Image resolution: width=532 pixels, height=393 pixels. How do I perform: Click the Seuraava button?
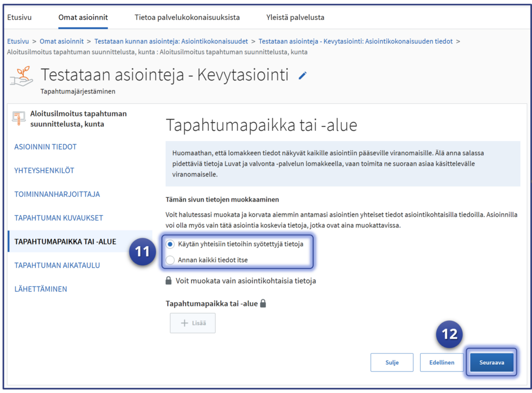click(x=491, y=363)
